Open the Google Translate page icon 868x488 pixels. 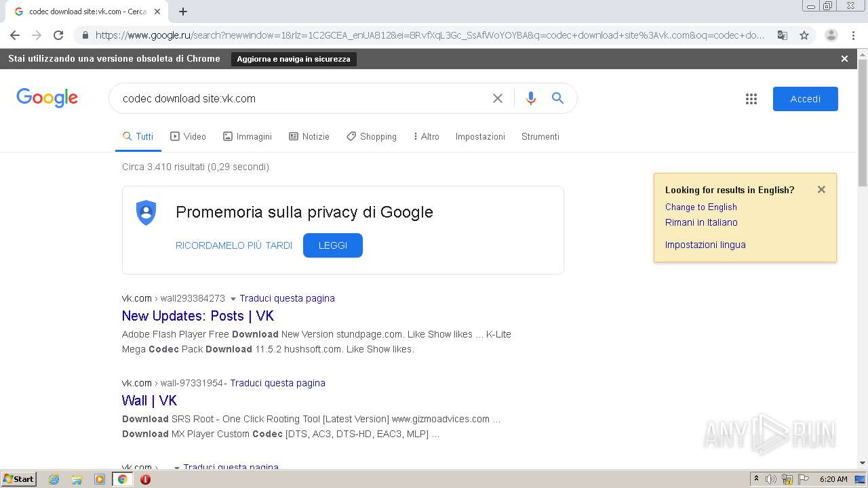pos(783,35)
